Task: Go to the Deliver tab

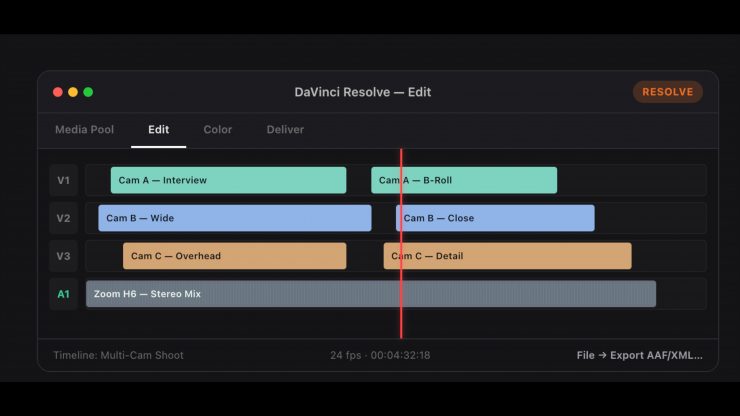Action: click(x=285, y=130)
